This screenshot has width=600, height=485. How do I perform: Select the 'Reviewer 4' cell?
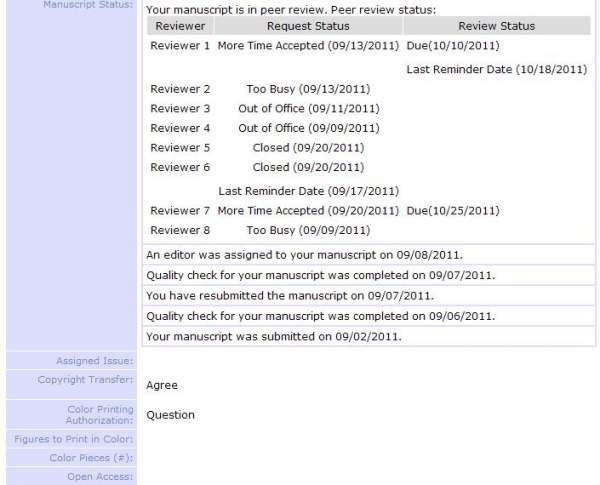(x=180, y=128)
